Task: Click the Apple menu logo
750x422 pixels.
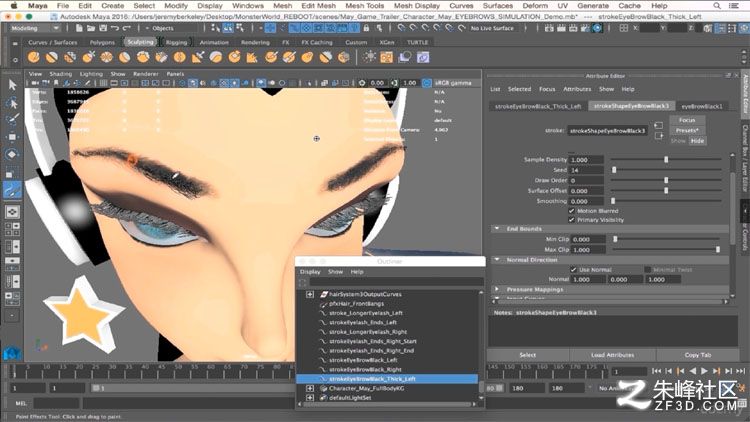Action: 14,6
